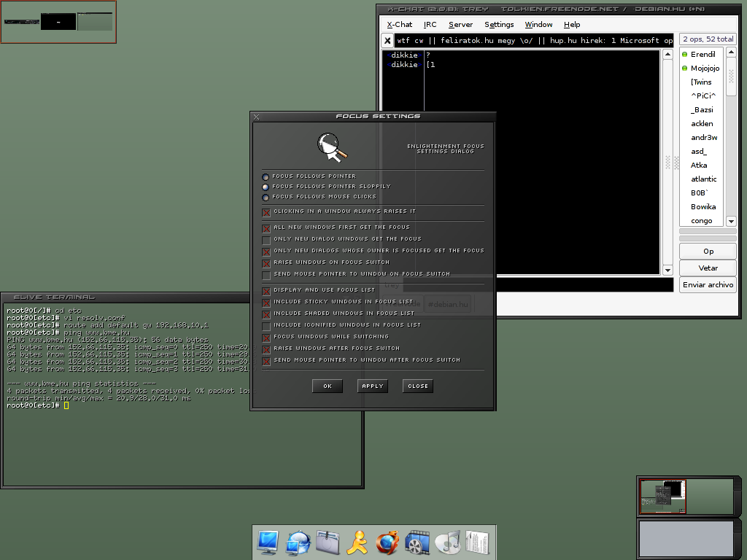Select user acklen in user list
747x560 pixels.
(x=702, y=123)
